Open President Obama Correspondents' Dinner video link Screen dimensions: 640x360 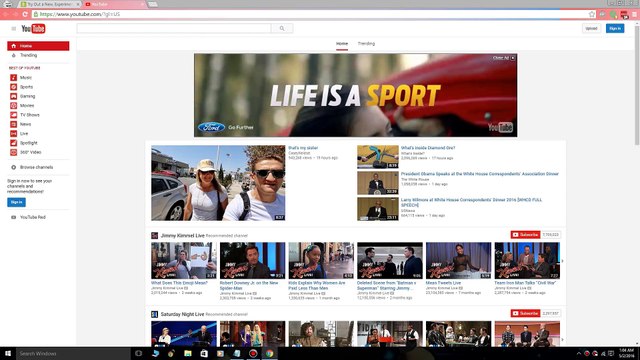(480, 174)
